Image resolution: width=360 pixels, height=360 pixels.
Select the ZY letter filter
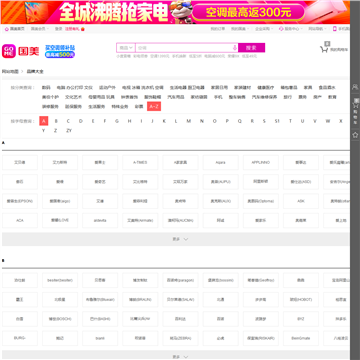pyautogui.click(x=69, y=130)
